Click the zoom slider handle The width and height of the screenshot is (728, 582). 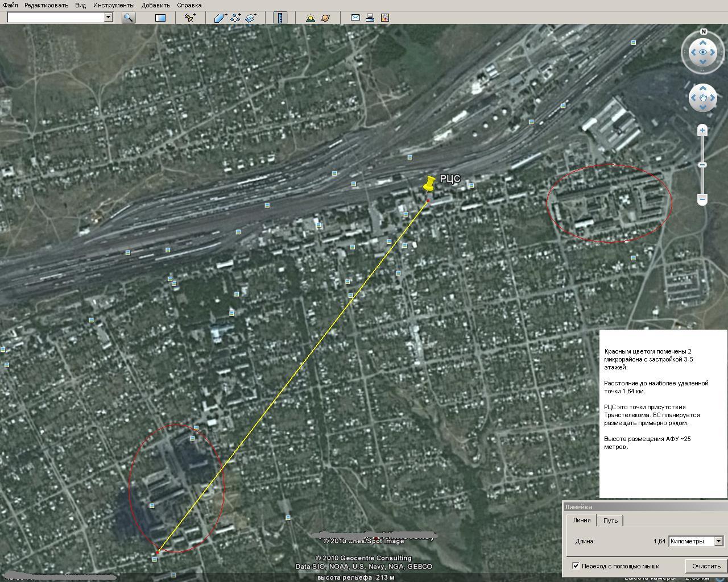(702, 165)
